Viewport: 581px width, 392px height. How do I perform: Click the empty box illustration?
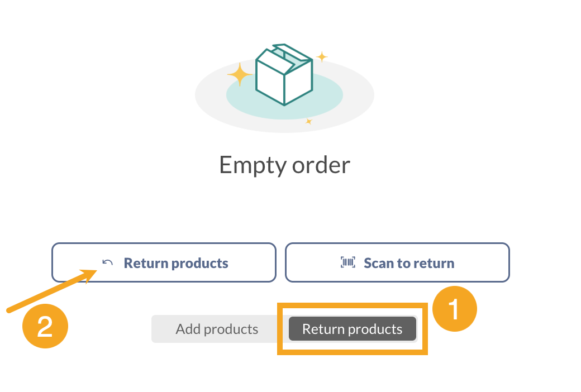pos(284,75)
